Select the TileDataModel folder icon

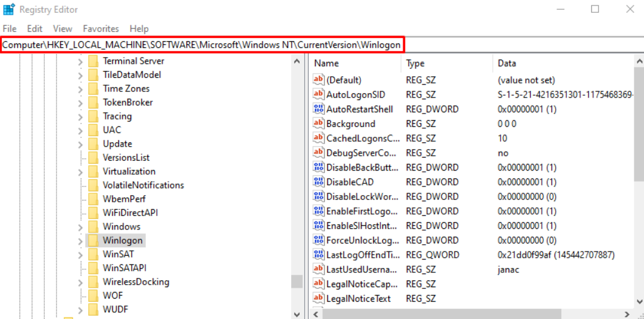point(93,75)
